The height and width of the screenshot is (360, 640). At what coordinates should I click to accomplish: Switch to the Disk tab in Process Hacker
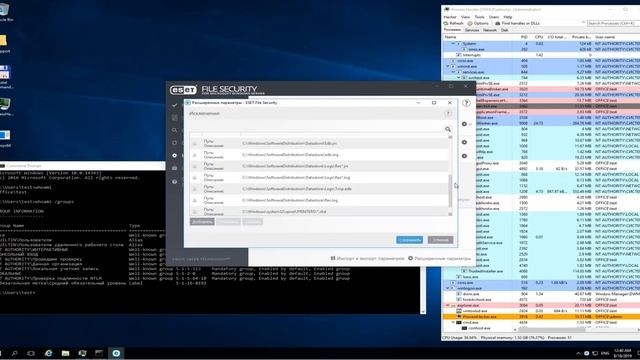coord(505,30)
